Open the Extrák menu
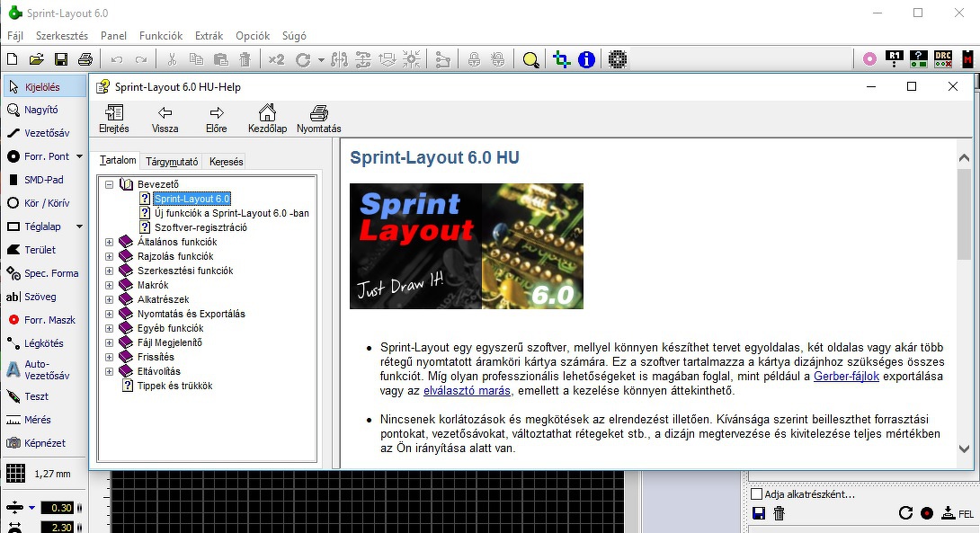The height and width of the screenshot is (533, 980). [x=209, y=36]
